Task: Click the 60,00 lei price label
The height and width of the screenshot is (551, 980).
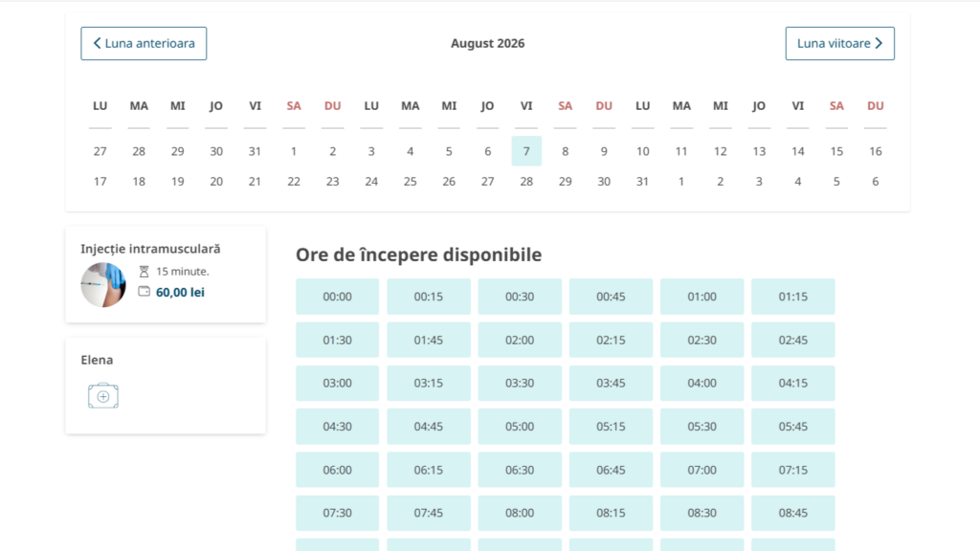Action: [180, 293]
